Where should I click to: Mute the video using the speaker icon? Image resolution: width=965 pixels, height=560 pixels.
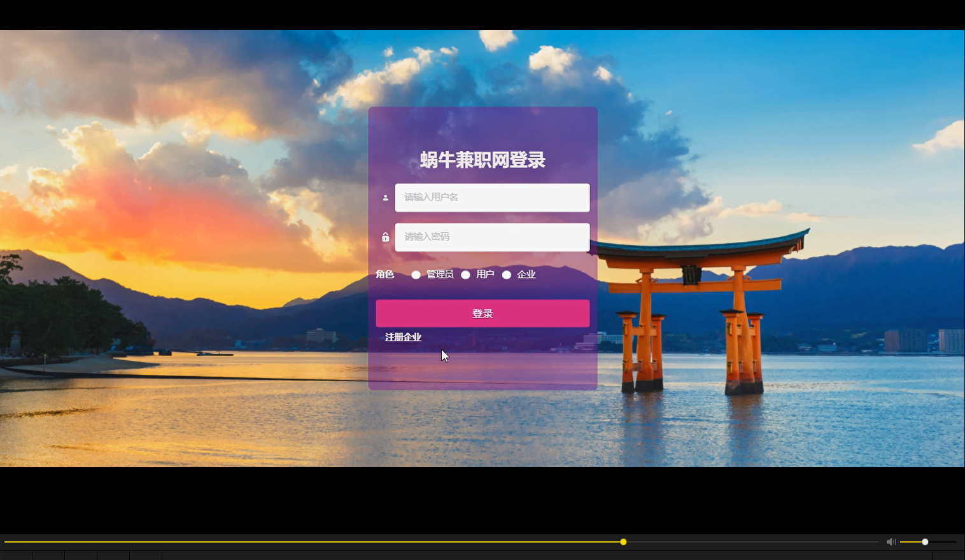pos(891,542)
